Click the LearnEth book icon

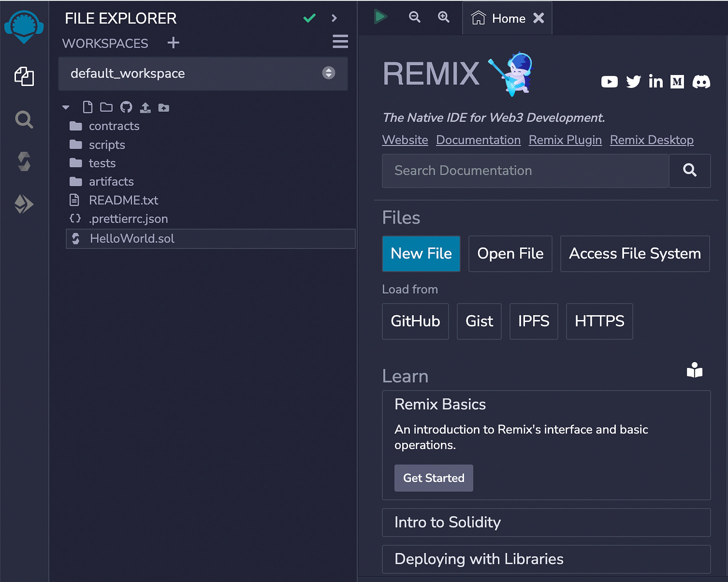click(x=694, y=370)
